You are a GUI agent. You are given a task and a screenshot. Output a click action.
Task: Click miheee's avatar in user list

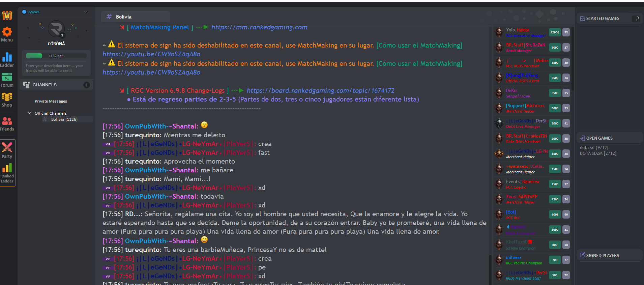pos(499,260)
